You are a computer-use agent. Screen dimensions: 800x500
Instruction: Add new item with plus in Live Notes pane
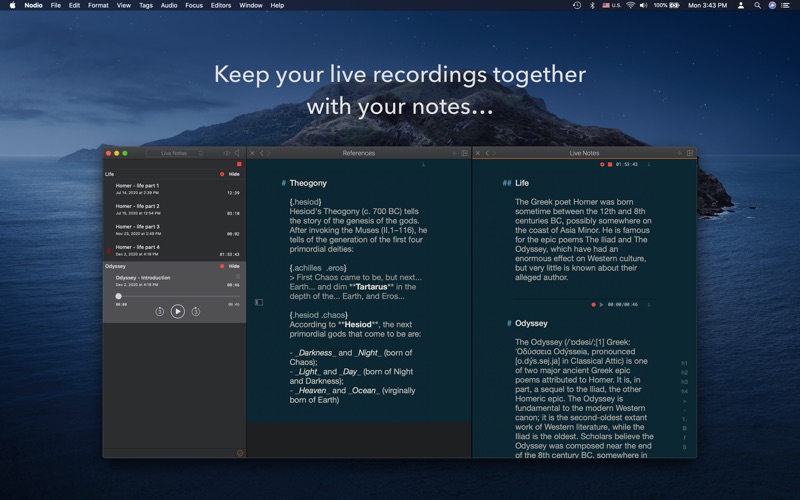pos(679,153)
